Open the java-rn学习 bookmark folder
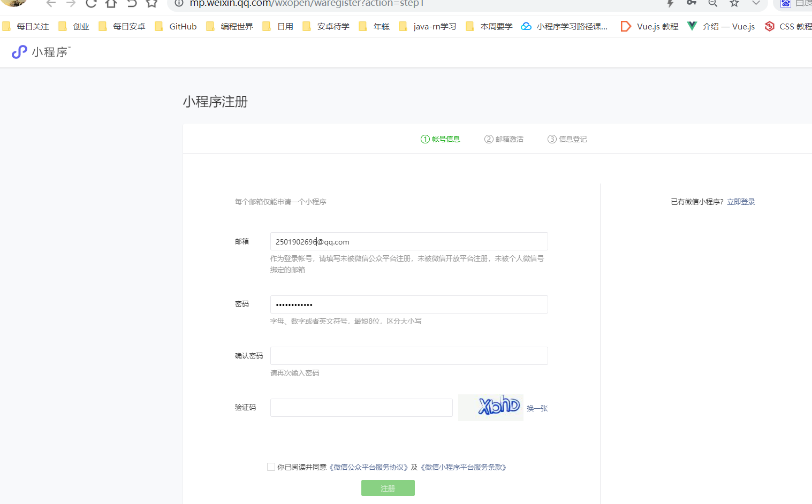Screen dimensions: 812x504 coord(428,26)
